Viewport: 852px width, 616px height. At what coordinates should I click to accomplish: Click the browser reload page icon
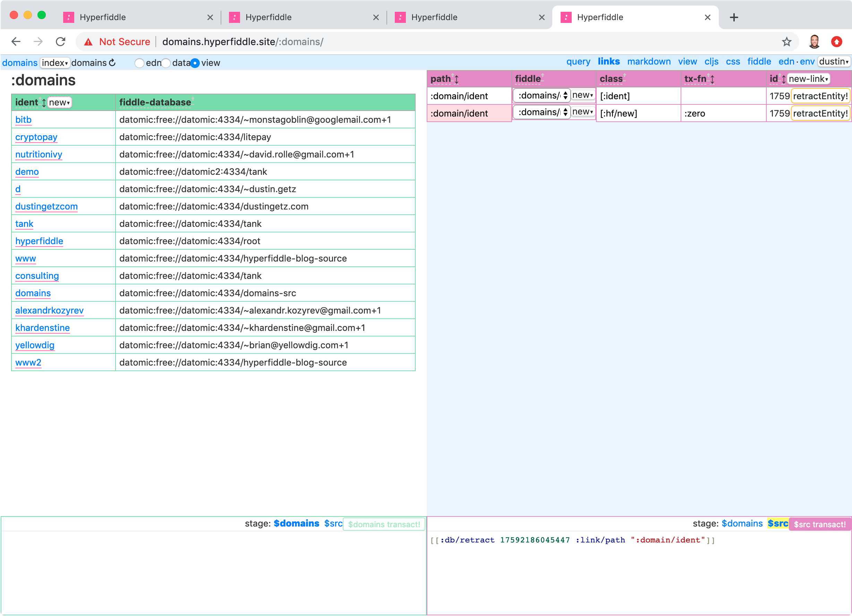pyautogui.click(x=60, y=42)
